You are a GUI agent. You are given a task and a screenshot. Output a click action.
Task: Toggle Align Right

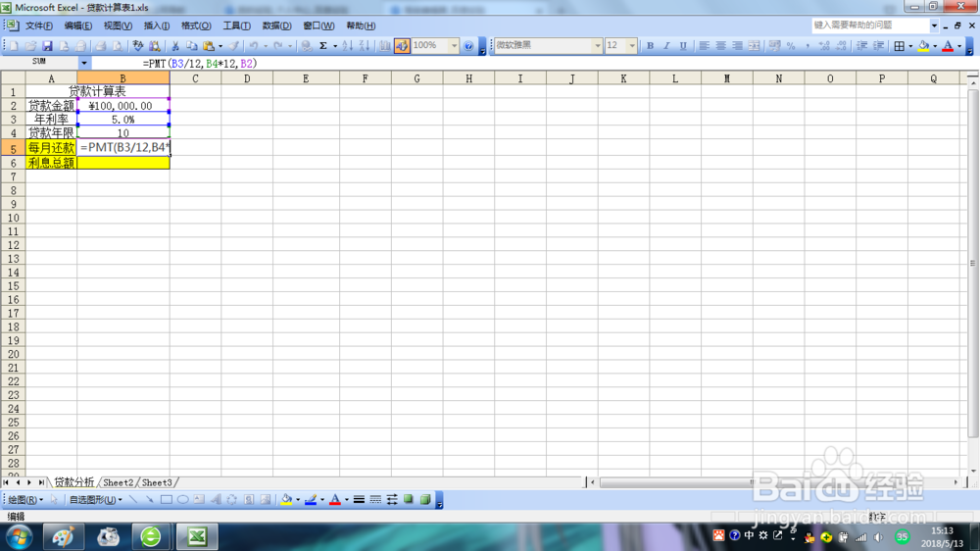click(x=738, y=46)
